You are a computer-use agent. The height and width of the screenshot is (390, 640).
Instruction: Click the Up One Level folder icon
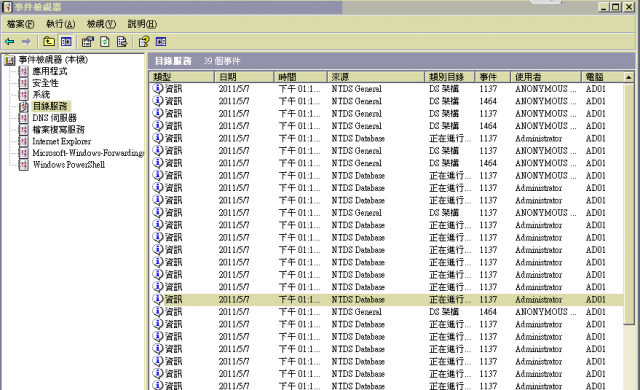(49, 42)
